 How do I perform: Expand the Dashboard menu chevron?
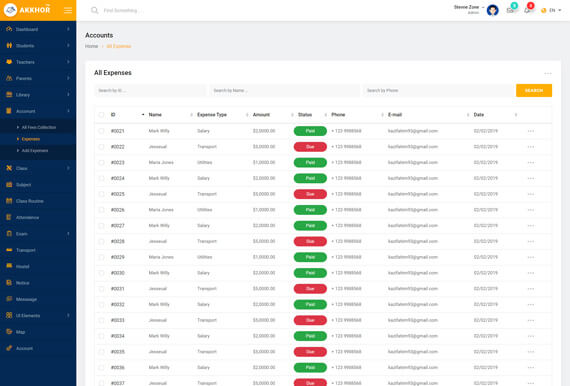click(68, 29)
